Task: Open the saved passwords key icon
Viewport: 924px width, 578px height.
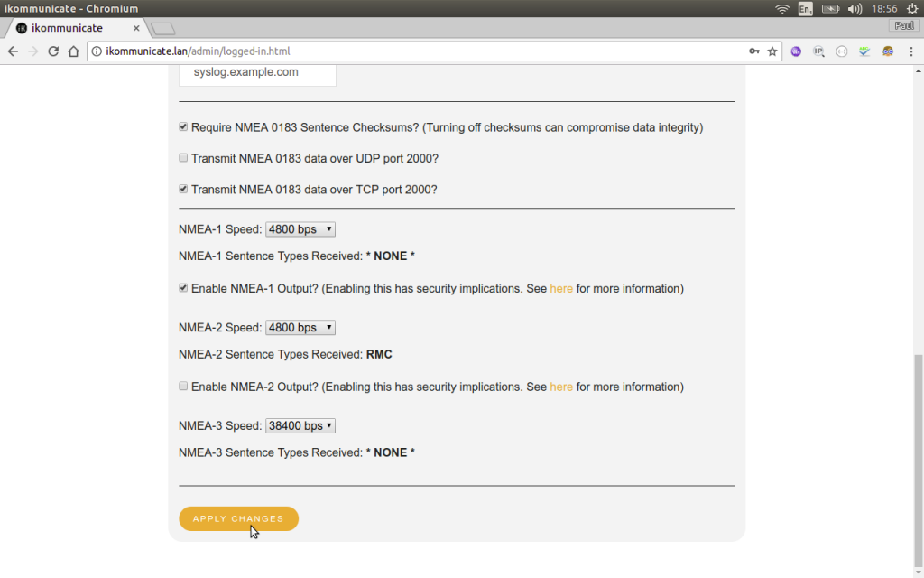Action: [754, 51]
